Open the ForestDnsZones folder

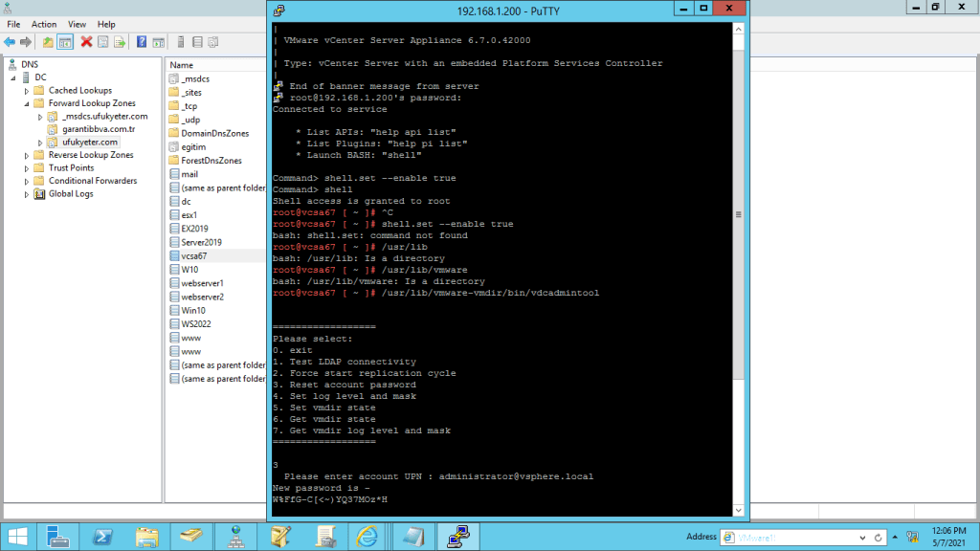pyautogui.click(x=212, y=161)
